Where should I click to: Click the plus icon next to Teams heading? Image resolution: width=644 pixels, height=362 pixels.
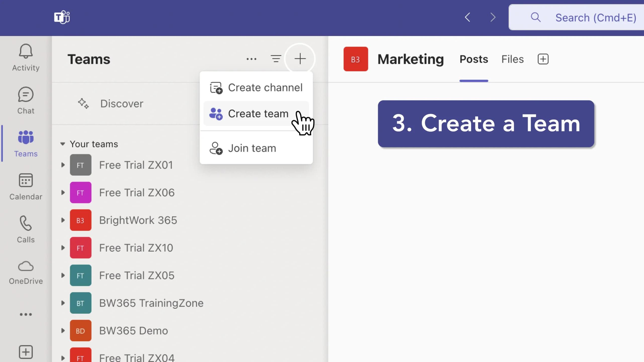pos(300,59)
